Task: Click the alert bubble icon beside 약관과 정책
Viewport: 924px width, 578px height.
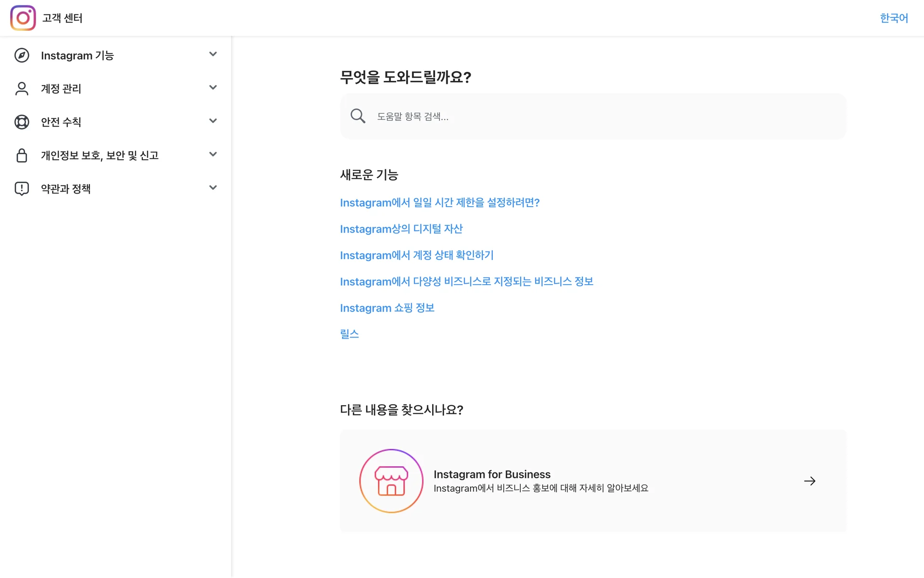Action: (x=22, y=188)
